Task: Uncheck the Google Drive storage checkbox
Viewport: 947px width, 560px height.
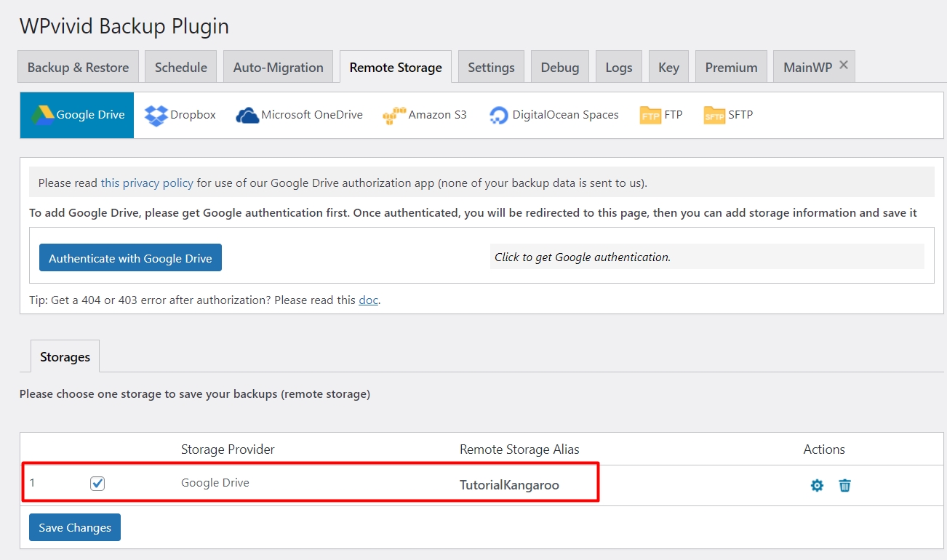Action: coord(97,484)
